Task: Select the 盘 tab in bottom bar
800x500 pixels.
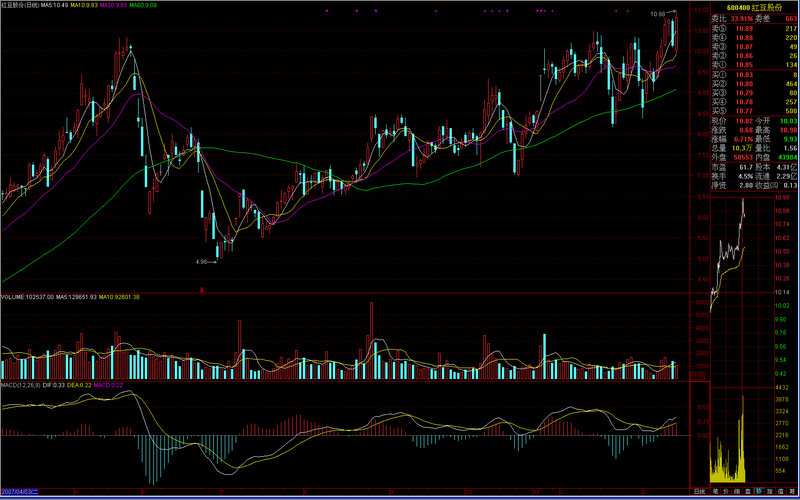Action: pos(747,493)
